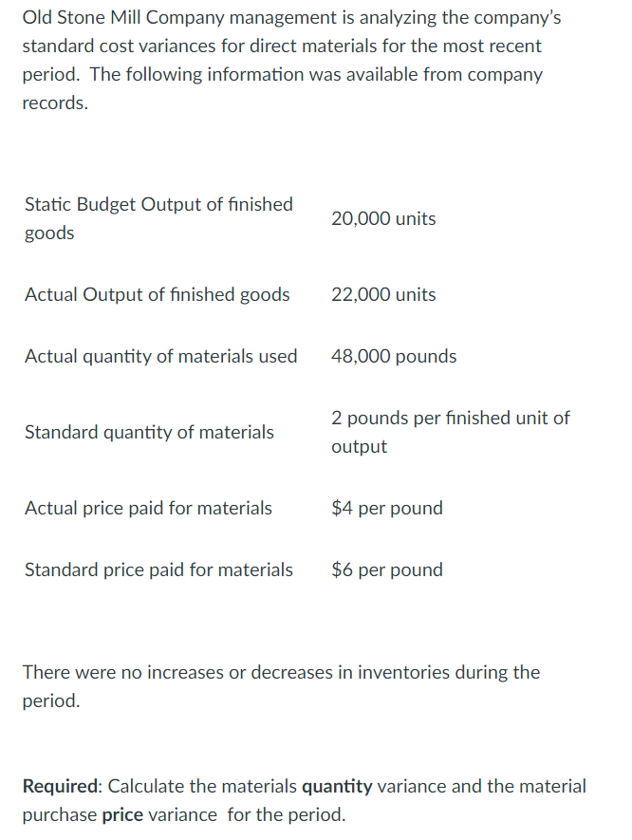Viewport: 632px width, 840px height.
Task: Click 'for the period.' at the end
Action: [x=286, y=814]
